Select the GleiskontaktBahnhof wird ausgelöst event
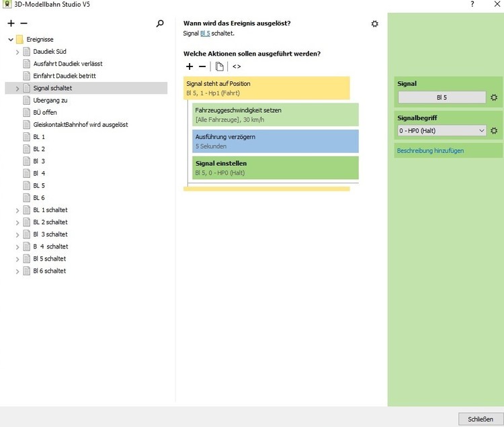The width and height of the screenshot is (504, 427). [80, 125]
